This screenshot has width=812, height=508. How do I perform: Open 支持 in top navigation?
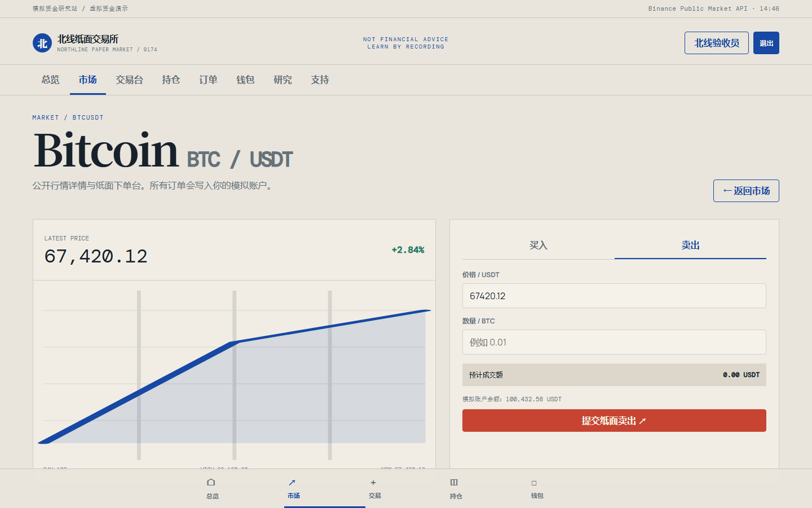320,80
